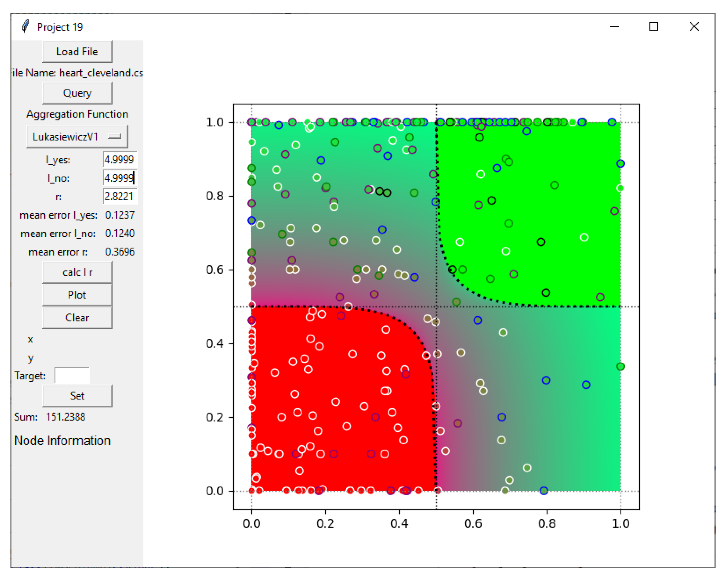The height and width of the screenshot is (580, 728).
Task: Open the LukasiewiczV1 aggregation dropdown
Action: tap(77, 137)
